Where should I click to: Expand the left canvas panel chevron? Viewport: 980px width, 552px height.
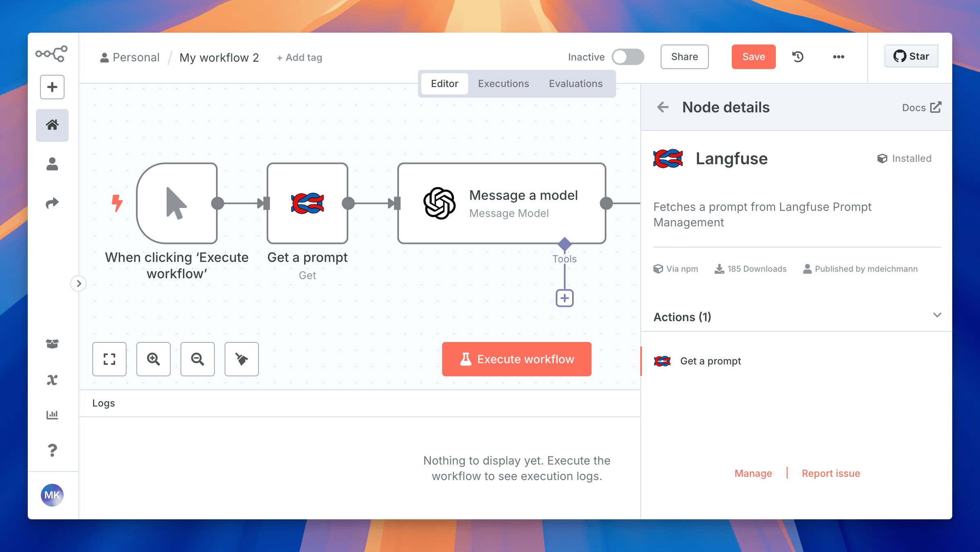click(x=79, y=283)
